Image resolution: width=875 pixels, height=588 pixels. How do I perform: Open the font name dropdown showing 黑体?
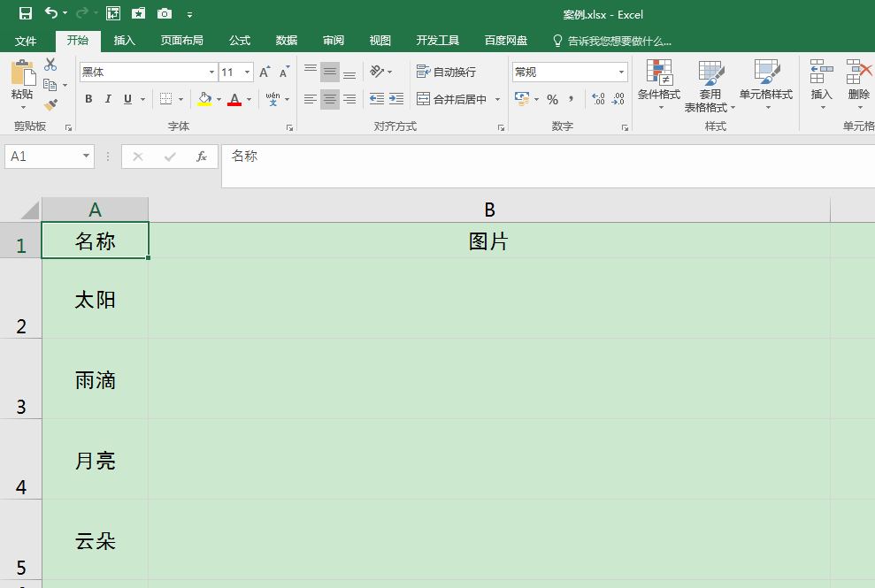(211, 73)
